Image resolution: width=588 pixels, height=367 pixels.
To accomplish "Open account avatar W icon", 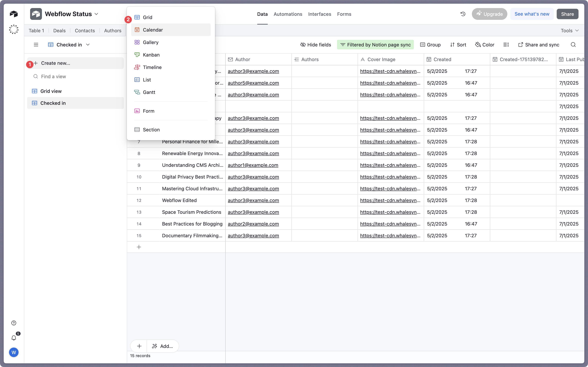I will (x=14, y=352).
